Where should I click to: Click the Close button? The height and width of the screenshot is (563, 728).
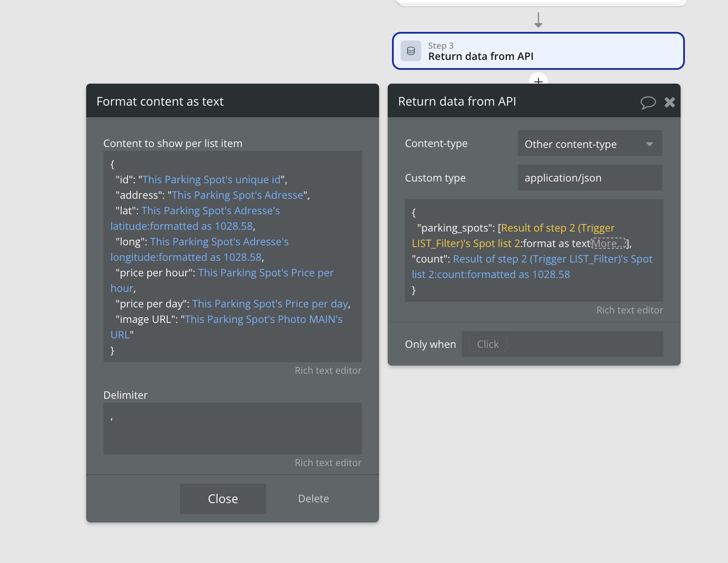(x=223, y=499)
